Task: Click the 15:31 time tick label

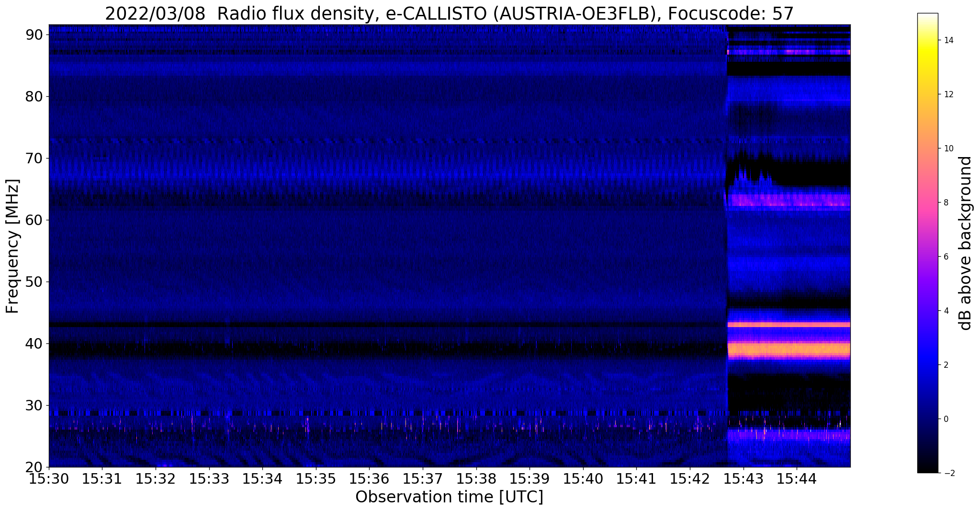Action: [x=102, y=479]
